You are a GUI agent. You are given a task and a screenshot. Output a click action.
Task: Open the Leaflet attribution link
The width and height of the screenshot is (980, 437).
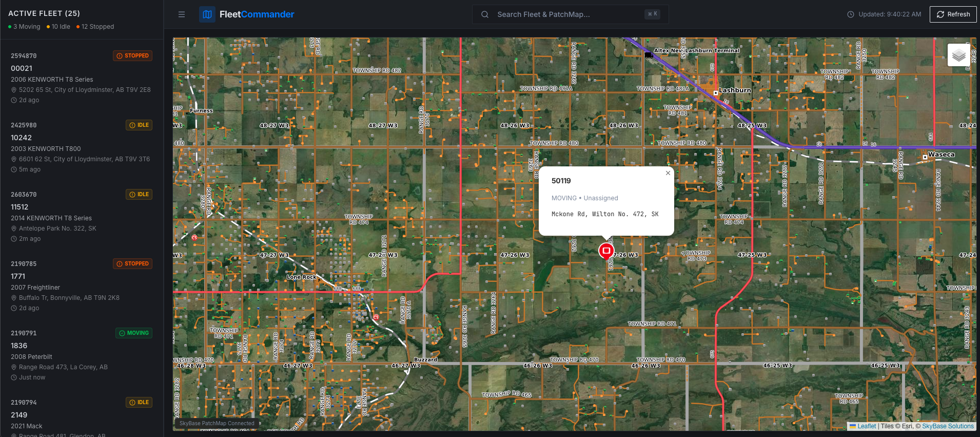coord(866,426)
